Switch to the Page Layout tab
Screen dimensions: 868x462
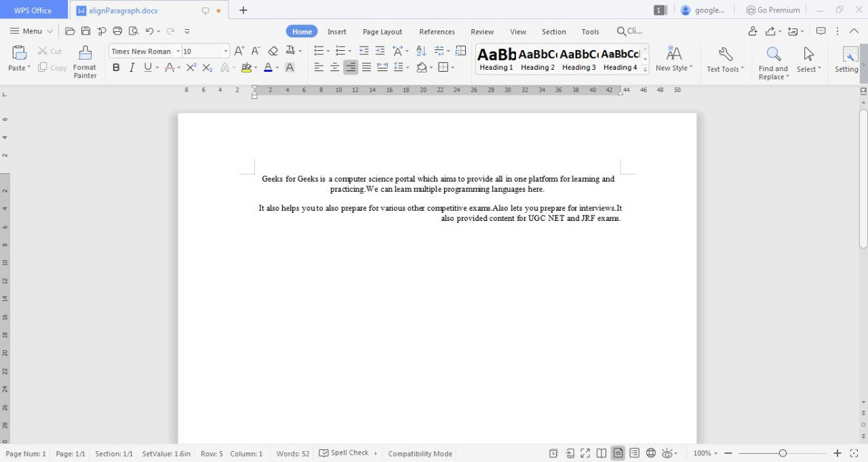click(x=382, y=32)
